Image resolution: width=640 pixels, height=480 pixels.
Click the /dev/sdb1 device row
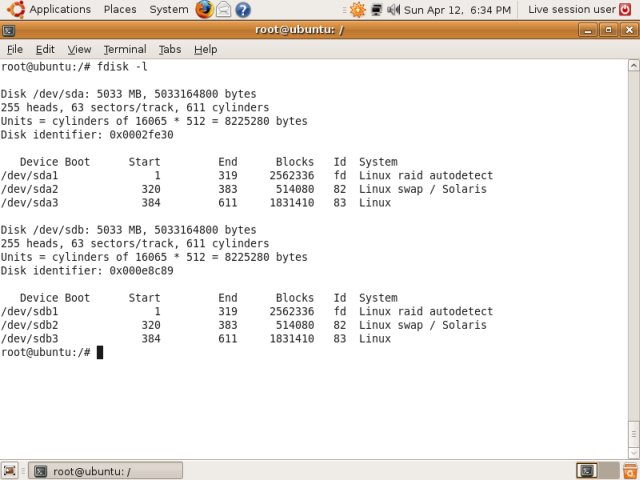pyautogui.click(x=247, y=311)
